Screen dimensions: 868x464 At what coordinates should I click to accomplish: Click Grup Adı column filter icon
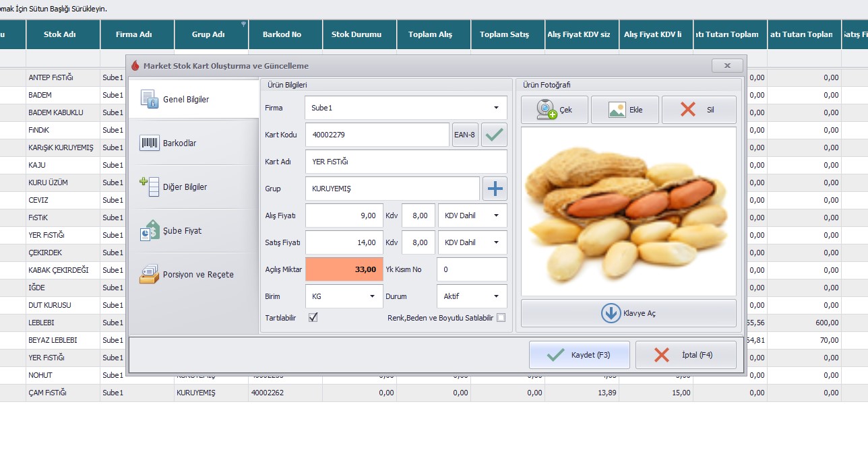pyautogui.click(x=243, y=24)
